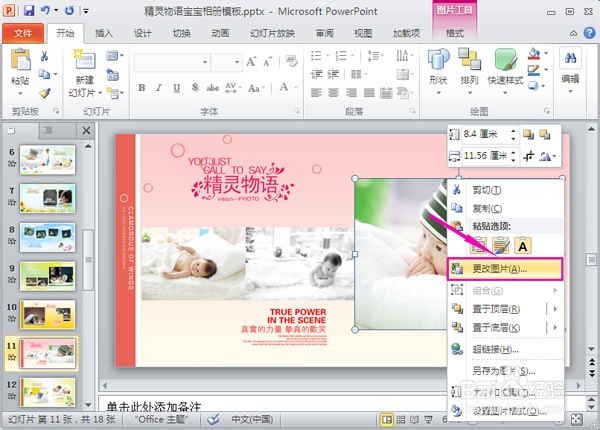Click the notes area to add notes
Image resolution: width=600 pixels, height=430 pixels.
click(341, 405)
